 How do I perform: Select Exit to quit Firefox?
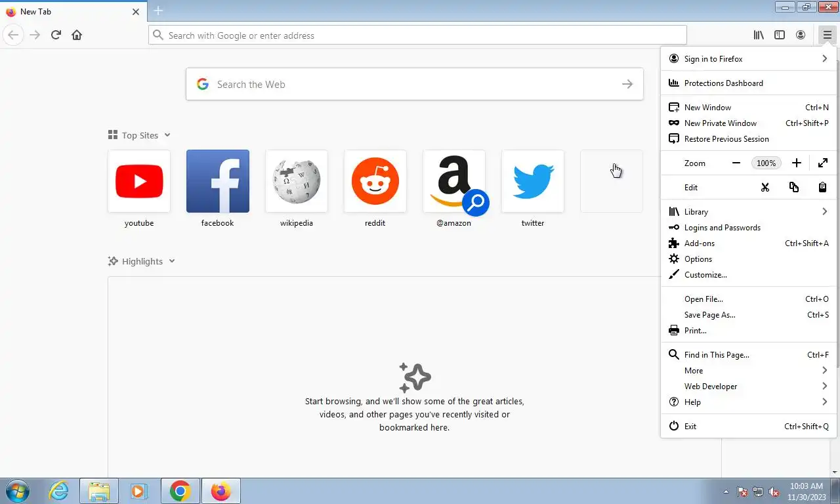pyautogui.click(x=749, y=426)
